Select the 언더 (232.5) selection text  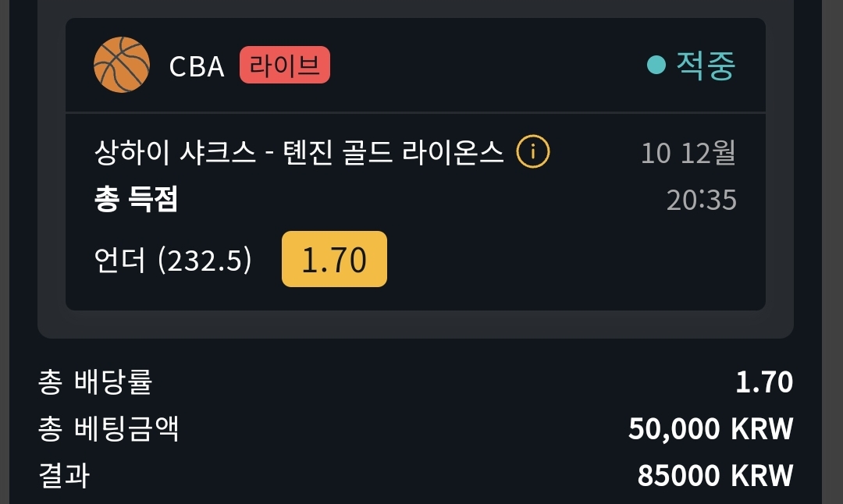(x=173, y=260)
